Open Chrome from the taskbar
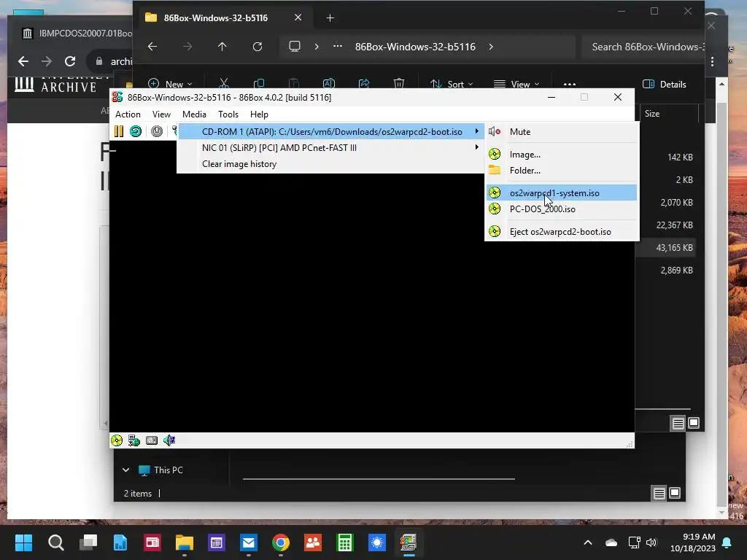 (x=281, y=542)
